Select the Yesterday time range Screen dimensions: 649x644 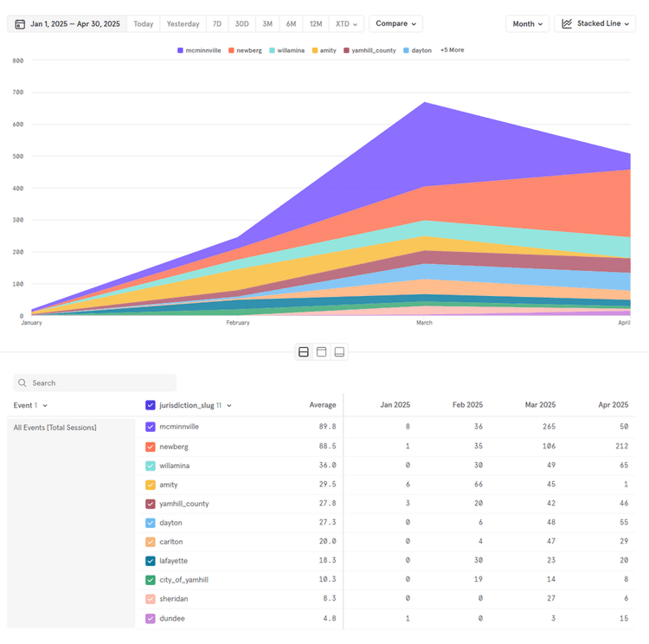183,23
